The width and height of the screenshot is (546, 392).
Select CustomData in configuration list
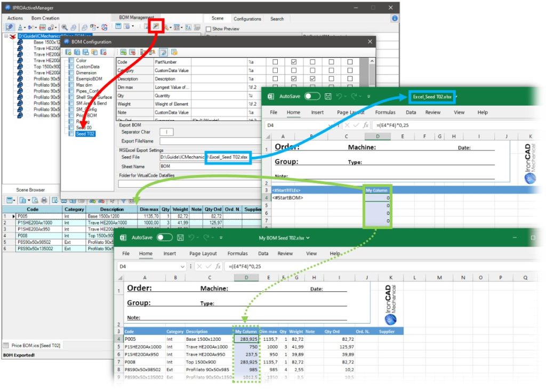87,67
